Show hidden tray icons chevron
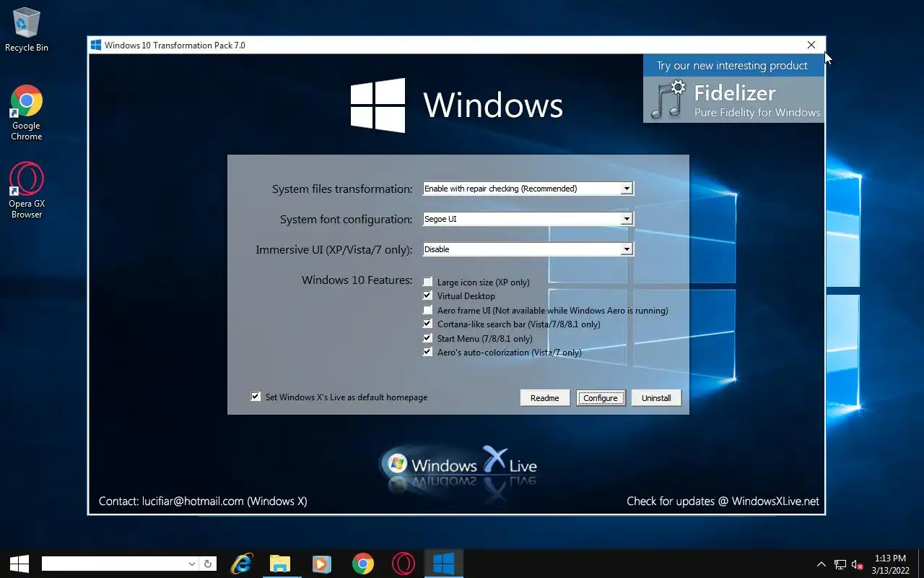The width and height of the screenshot is (924, 578). point(821,564)
